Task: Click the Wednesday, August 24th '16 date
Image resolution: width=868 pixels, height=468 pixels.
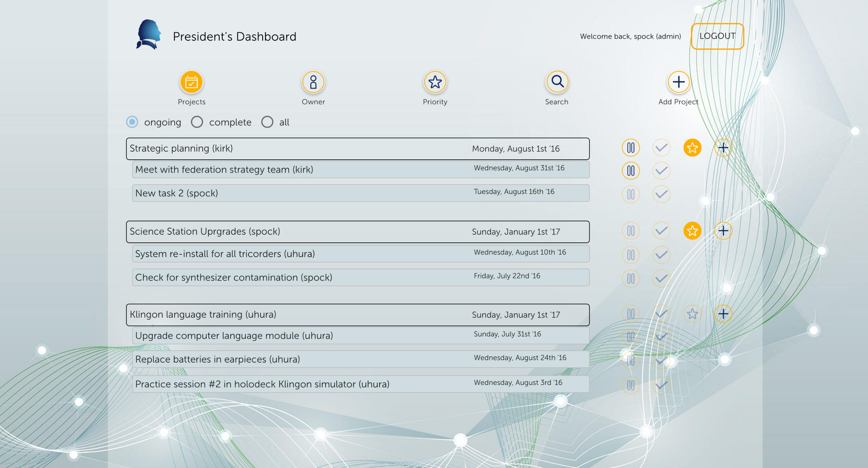Action: [x=520, y=358]
